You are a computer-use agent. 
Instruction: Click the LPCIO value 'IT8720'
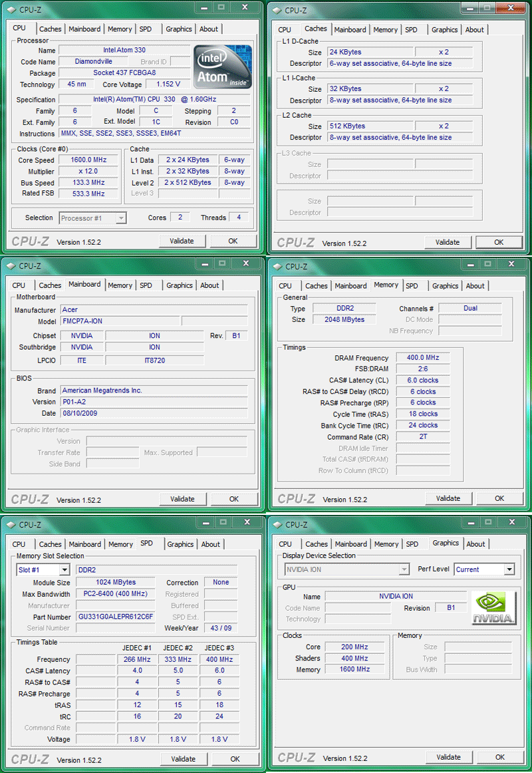point(155,361)
